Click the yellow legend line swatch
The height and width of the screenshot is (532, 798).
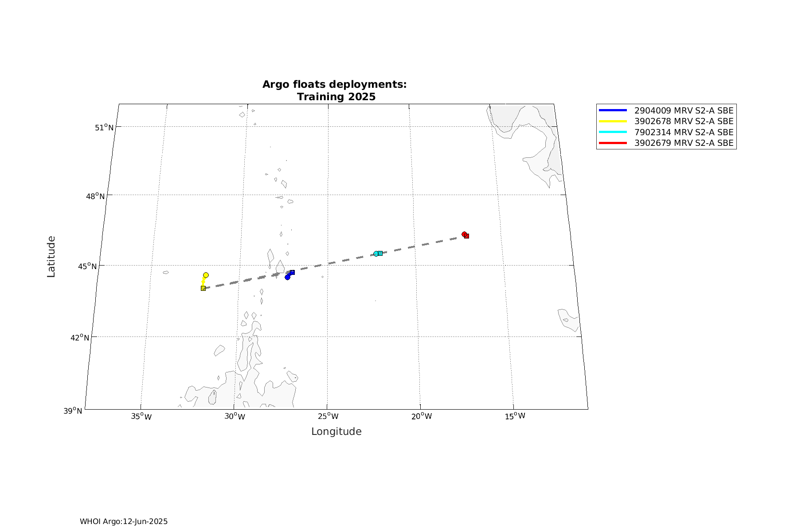pyautogui.click(x=613, y=121)
